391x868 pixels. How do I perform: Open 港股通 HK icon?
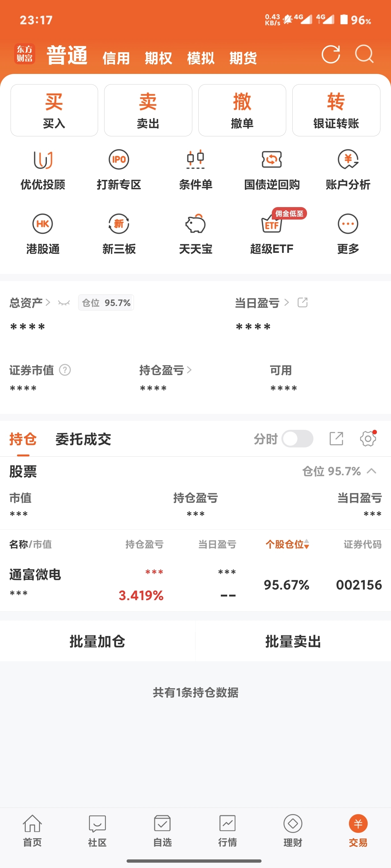pyautogui.click(x=43, y=224)
